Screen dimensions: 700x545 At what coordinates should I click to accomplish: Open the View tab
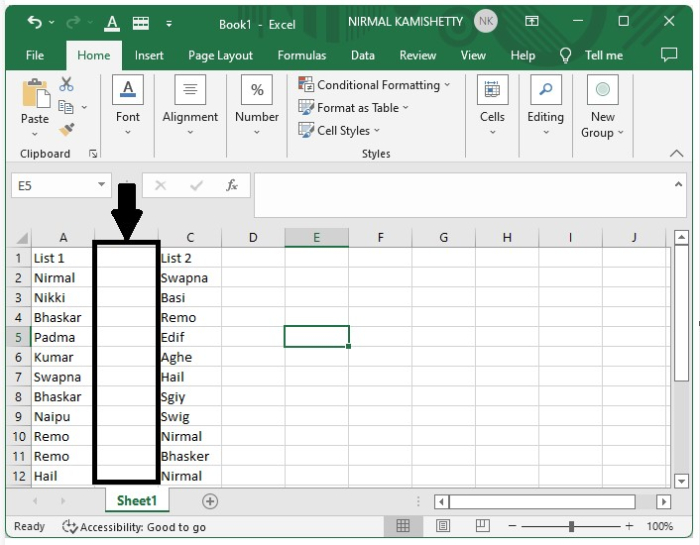473,55
